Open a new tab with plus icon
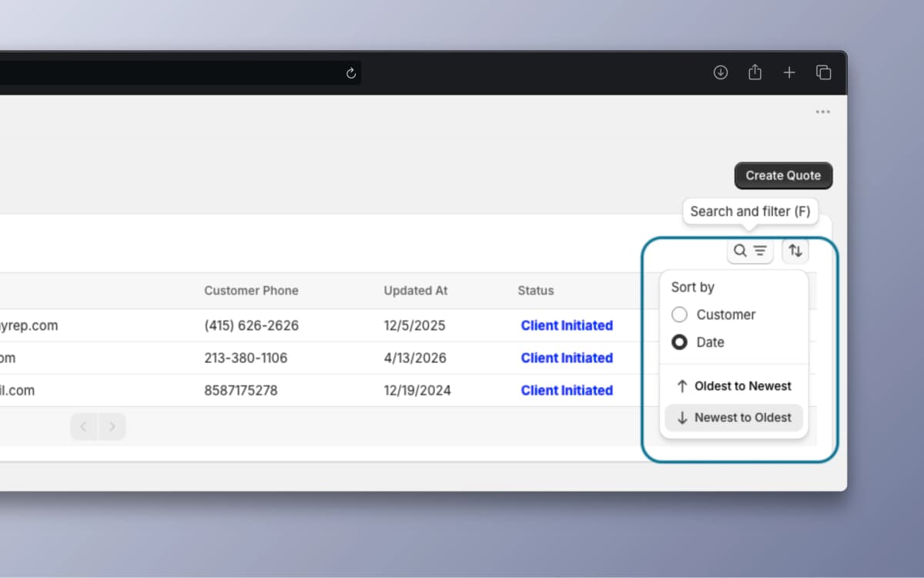 pos(789,72)
